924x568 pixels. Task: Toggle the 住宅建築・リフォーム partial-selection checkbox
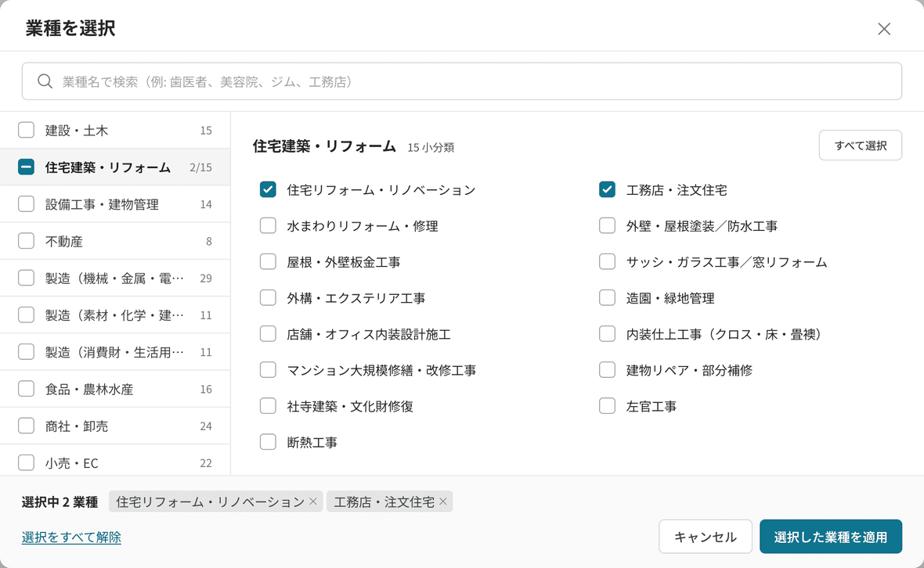(26, 167)
